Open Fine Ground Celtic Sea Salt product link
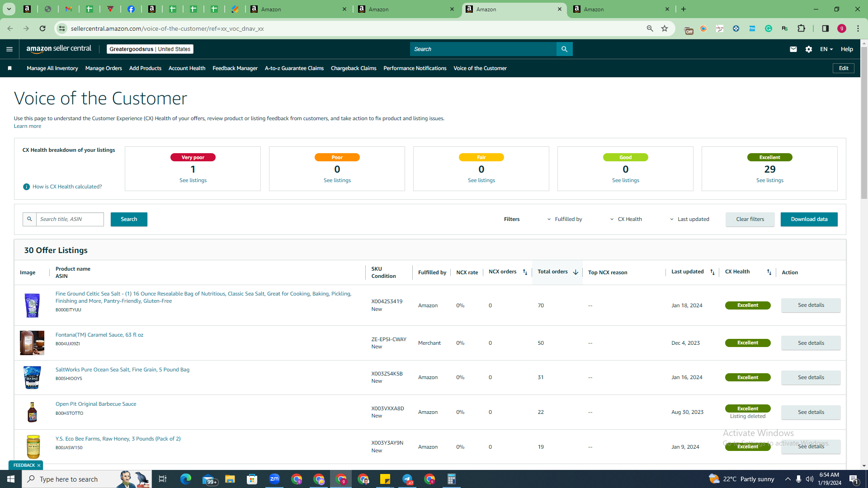 (x=203, y=297)
